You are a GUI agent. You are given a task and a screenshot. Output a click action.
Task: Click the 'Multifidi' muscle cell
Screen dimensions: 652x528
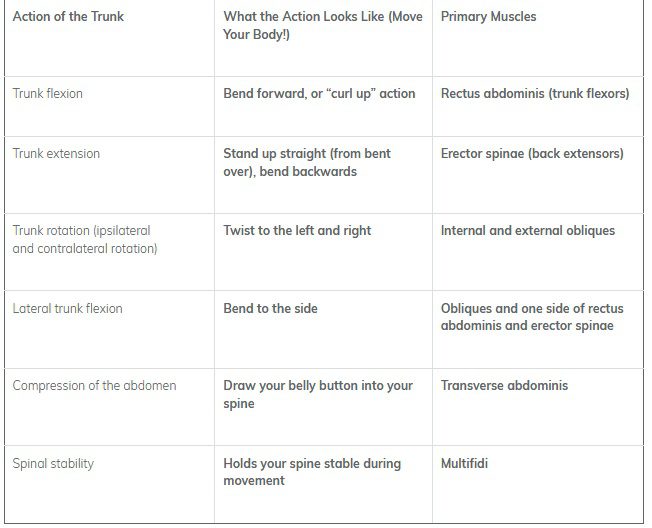coord(467,464)
